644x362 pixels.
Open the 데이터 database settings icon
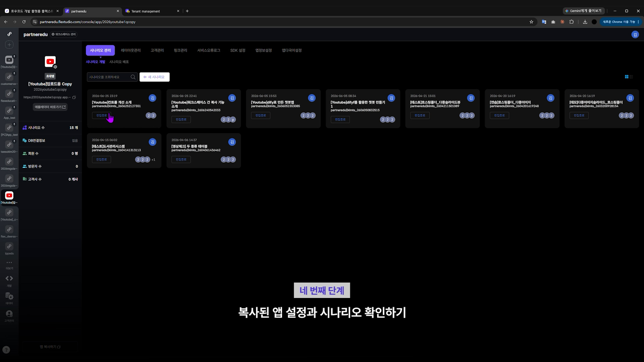coord(9,296)
